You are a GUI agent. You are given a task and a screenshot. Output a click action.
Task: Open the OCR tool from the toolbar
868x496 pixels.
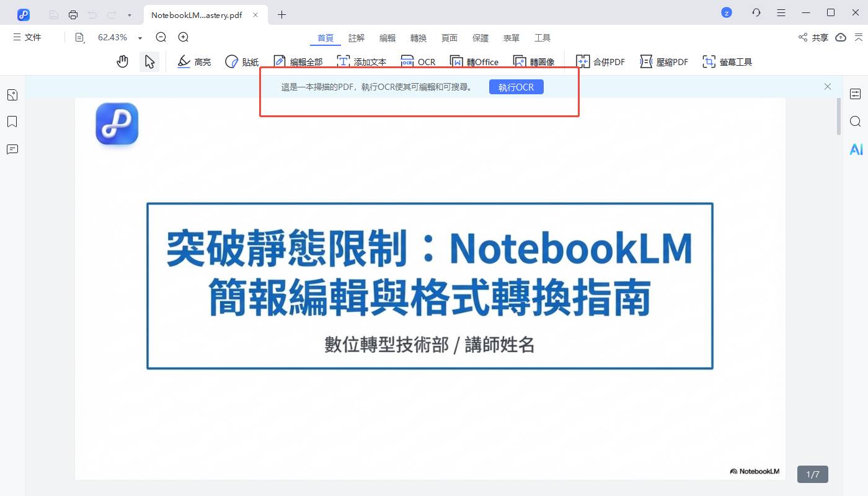[418, 61]
